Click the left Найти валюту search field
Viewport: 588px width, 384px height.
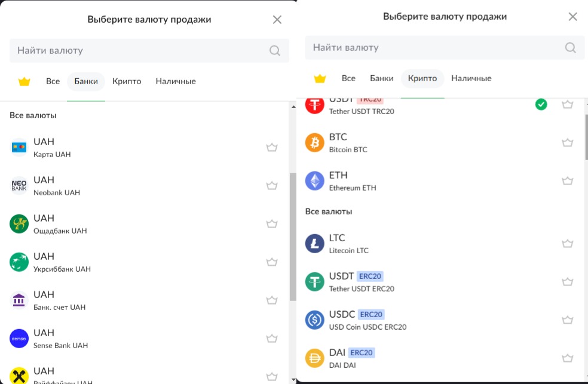click(x=137, y=51)
